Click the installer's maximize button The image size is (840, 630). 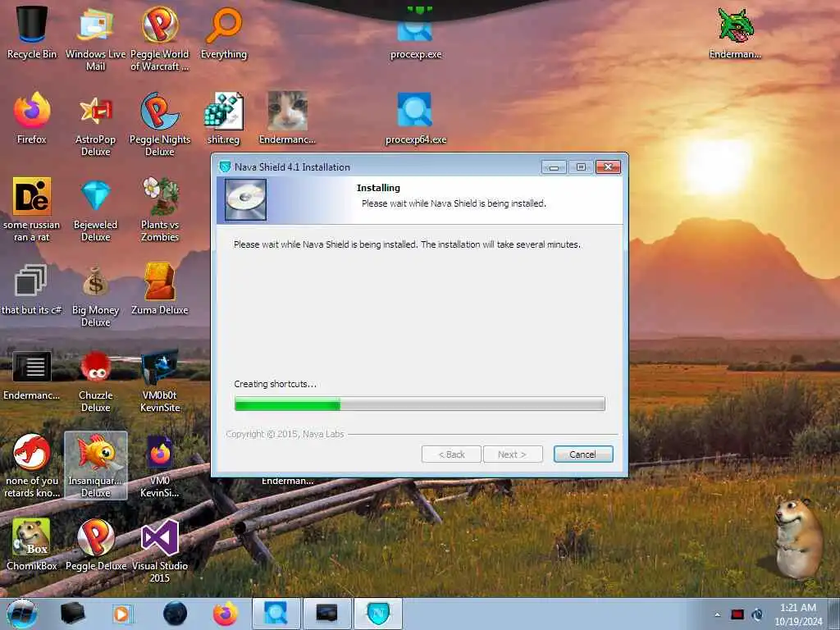tap(581, 167)
